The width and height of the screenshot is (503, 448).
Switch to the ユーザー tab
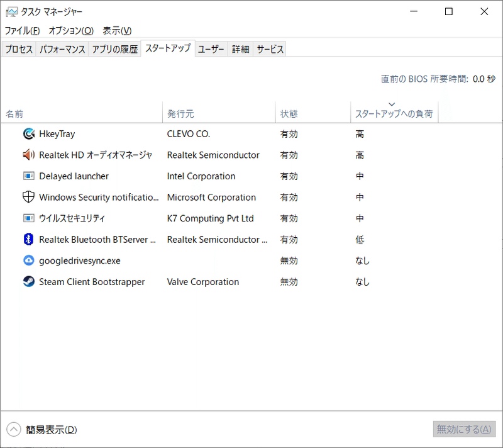tap(211, 49)
